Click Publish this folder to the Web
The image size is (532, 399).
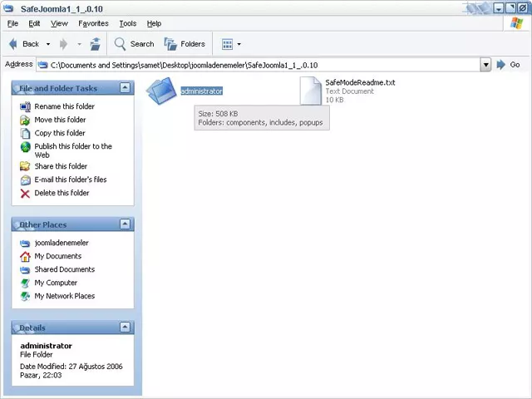pos(73,150)
